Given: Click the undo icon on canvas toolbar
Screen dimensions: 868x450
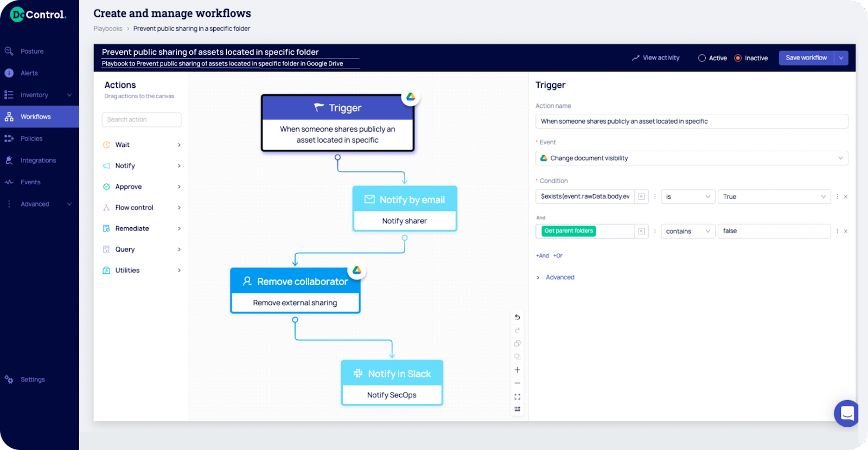Looking at the screenshot, I should click(517, 317).
